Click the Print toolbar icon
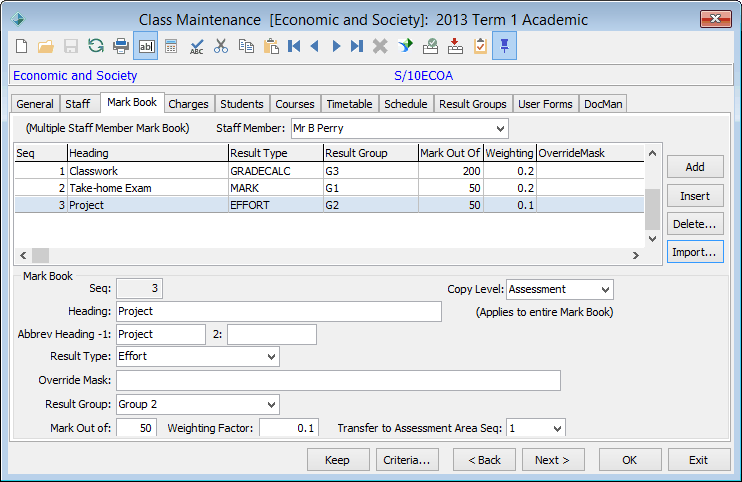The height and width of the screenshot is (482, 742). coord(121,46)
